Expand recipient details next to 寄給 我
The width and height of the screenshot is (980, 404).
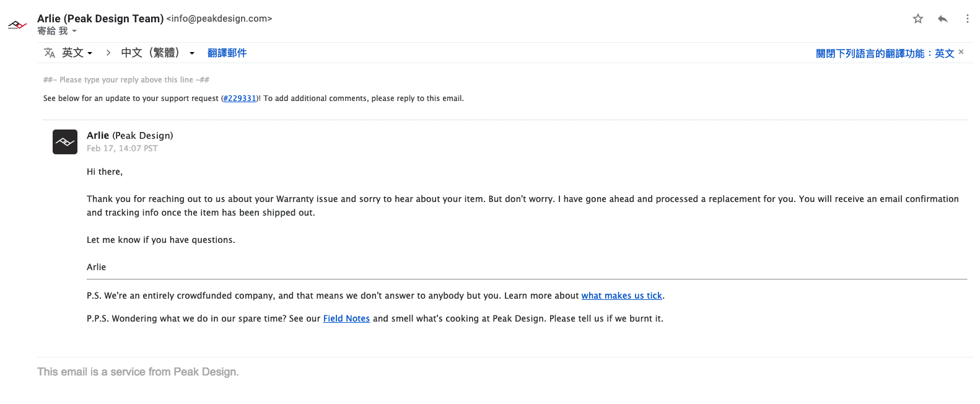[74, 31]
